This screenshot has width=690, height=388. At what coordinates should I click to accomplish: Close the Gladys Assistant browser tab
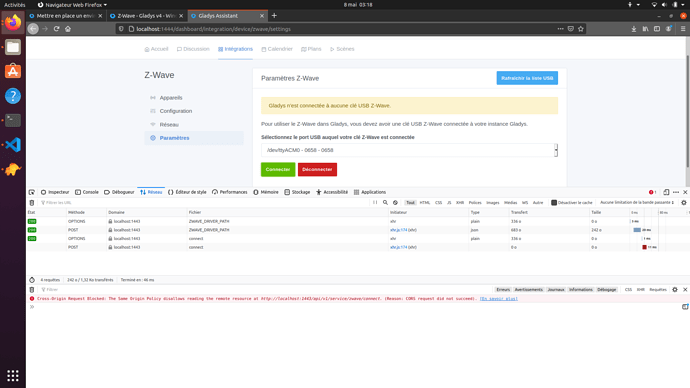tap(262, 15)
